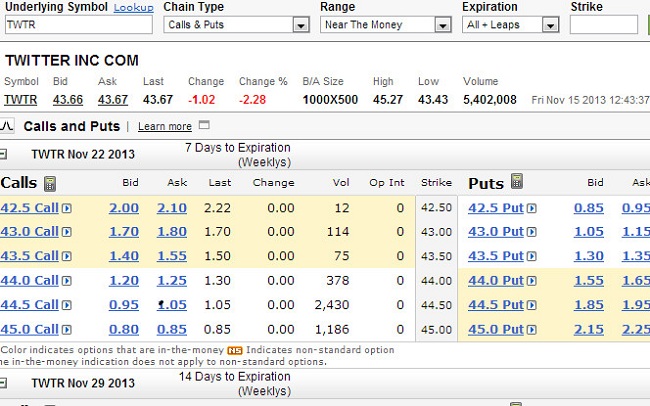Click the 43.5 Call bid 1.40
The image size is (650, 406).
(124, 256)
